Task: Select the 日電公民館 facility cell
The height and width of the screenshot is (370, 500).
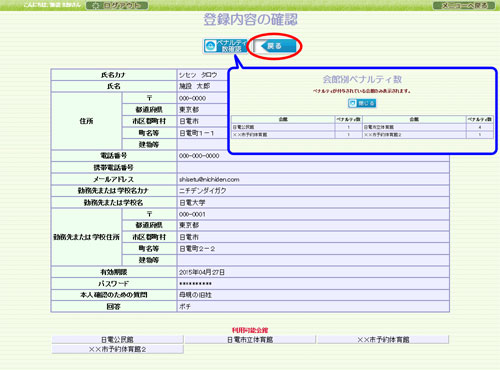Action: coord(117,339)
